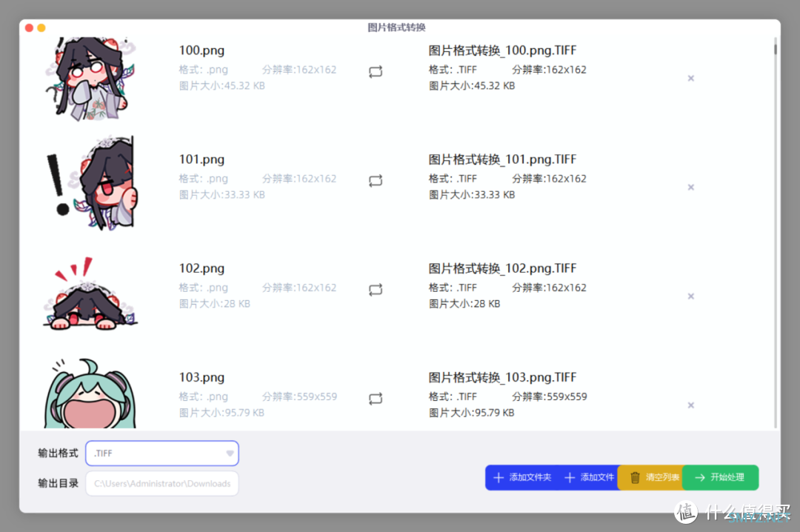The width and height of the screenshot is (800, 532).
Task: Click the vertical scrollbar of file list
Action: coord(775,233)
